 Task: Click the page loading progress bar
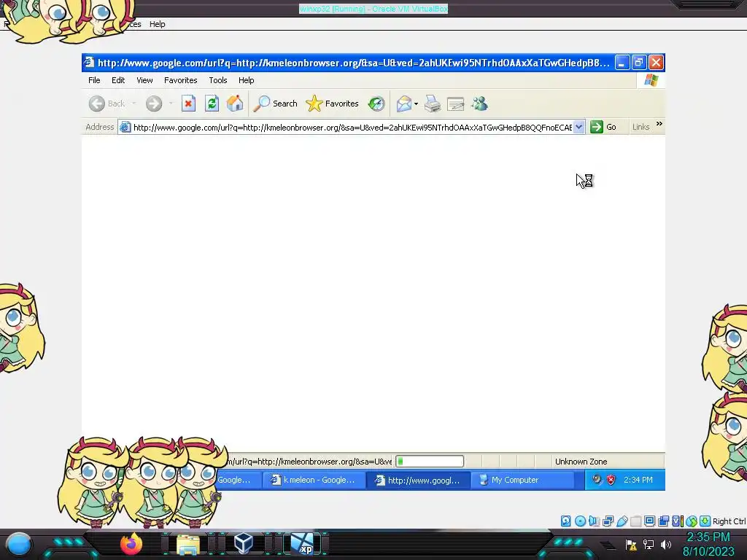pos(430,461)
